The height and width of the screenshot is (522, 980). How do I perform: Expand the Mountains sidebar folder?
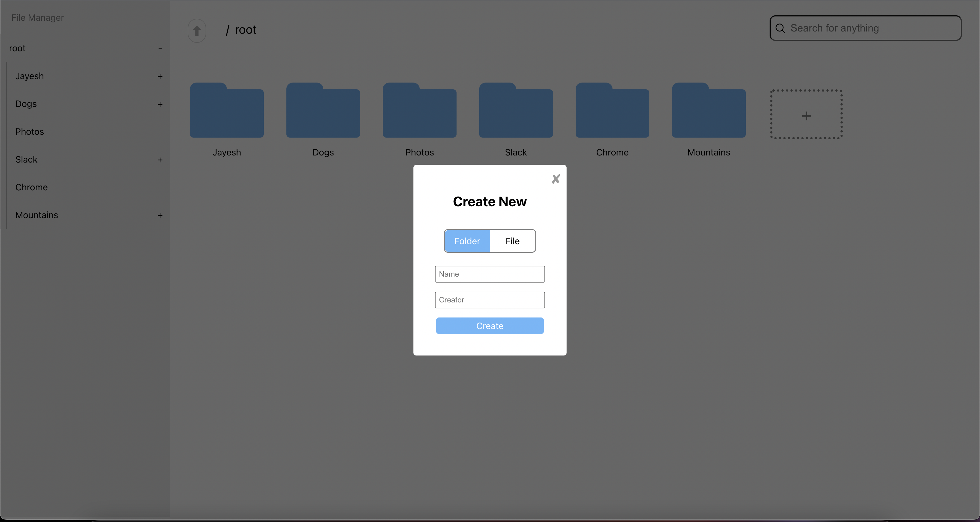160,216
